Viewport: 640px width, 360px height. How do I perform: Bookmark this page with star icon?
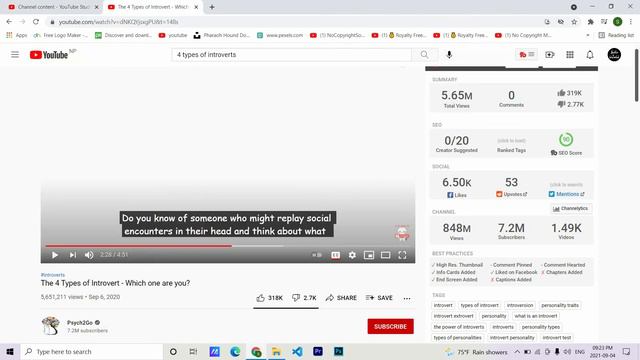point(574,22)
